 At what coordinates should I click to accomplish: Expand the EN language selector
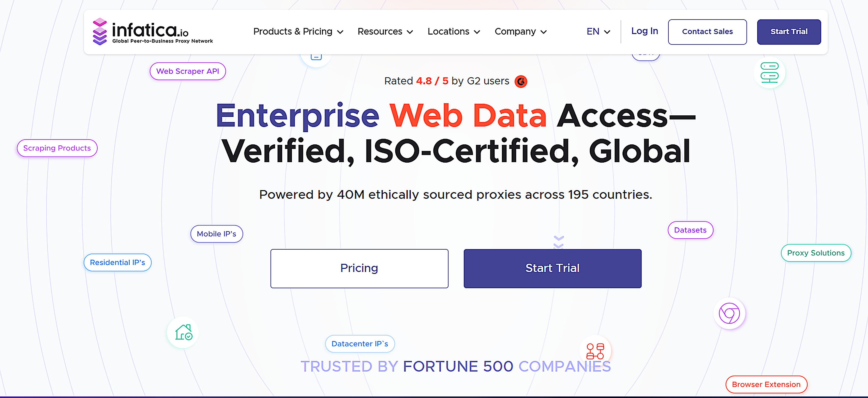pyautogui.click(x=598, y=32)
